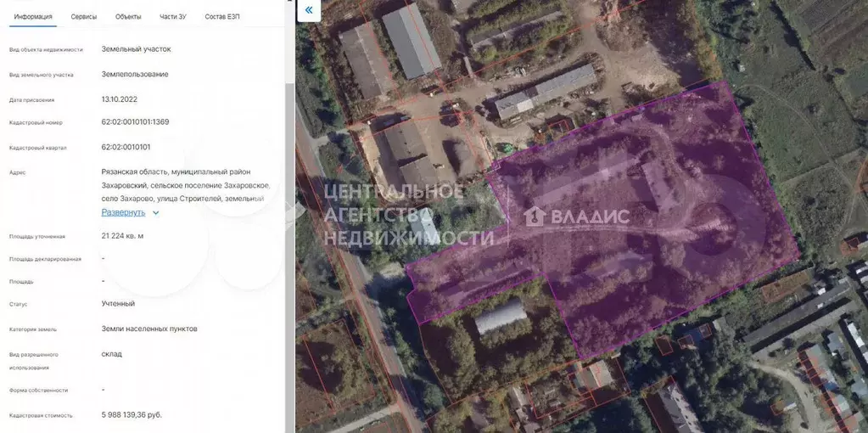Viewport: 868px width, 433px height.
Task: Switch to the Объекты tab
Action: tap(128, 17)
